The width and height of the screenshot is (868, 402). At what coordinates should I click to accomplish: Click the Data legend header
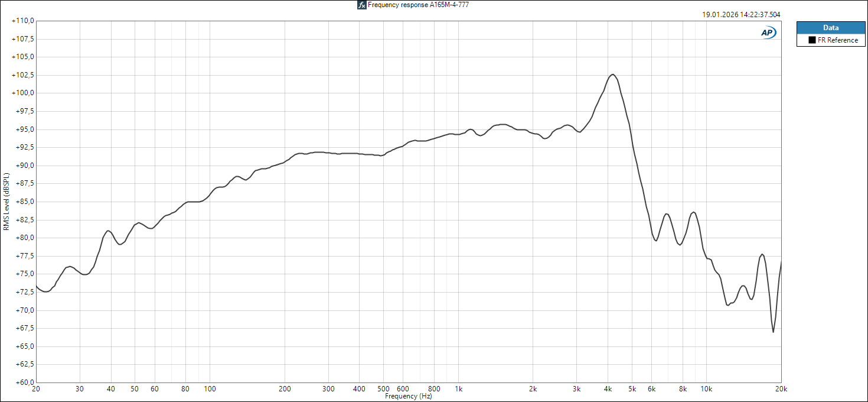(831, 27)
